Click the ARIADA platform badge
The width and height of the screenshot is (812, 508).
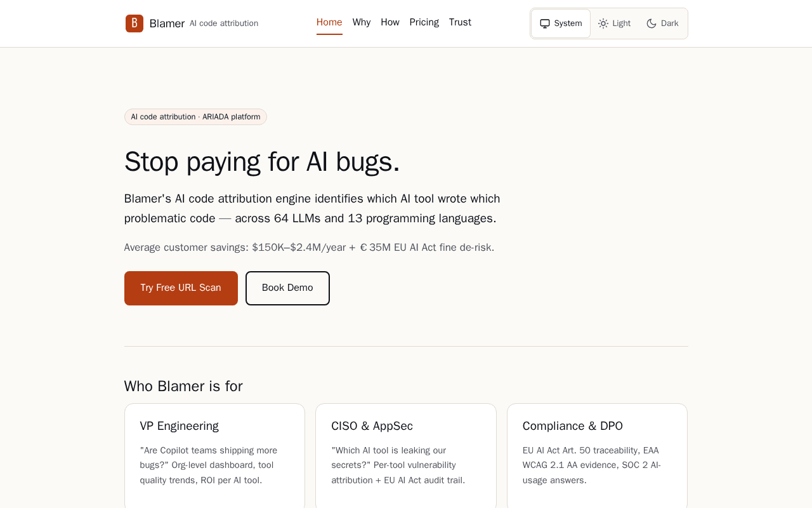[195, 117]
